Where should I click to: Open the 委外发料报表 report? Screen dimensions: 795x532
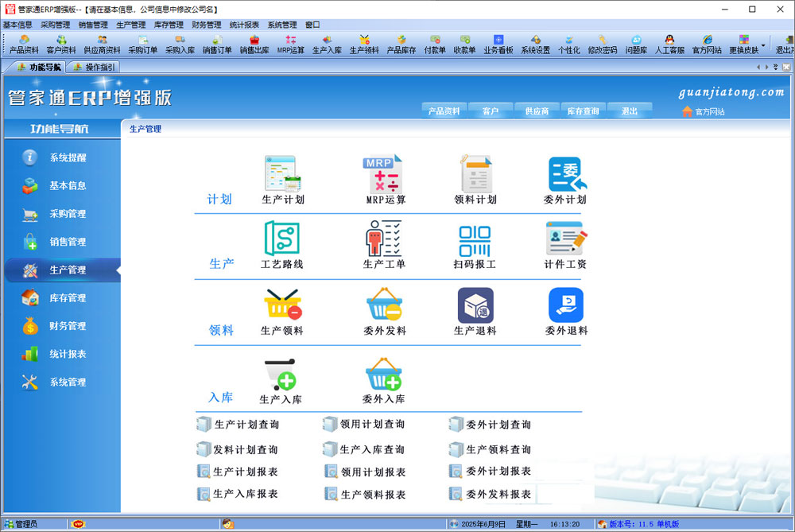pos(498,494)
